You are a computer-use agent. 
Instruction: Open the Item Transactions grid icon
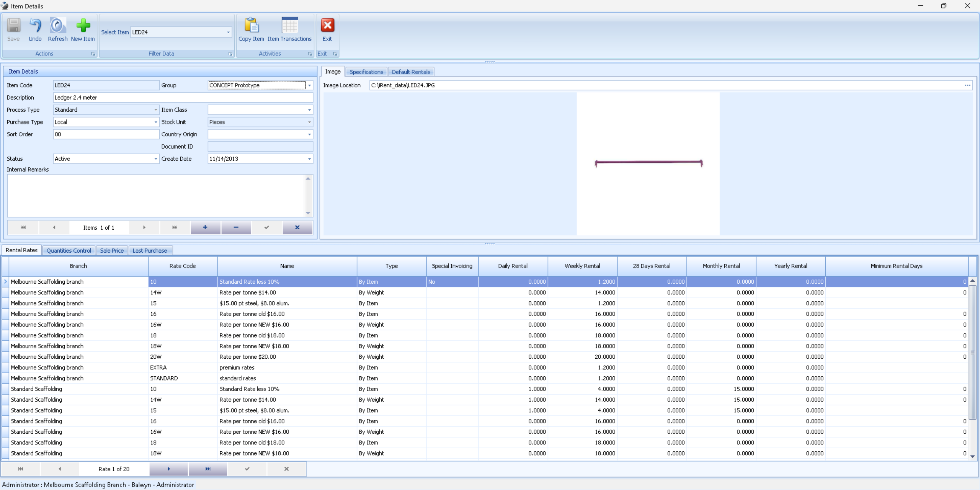pyautogui.click(x=289, y=26)
